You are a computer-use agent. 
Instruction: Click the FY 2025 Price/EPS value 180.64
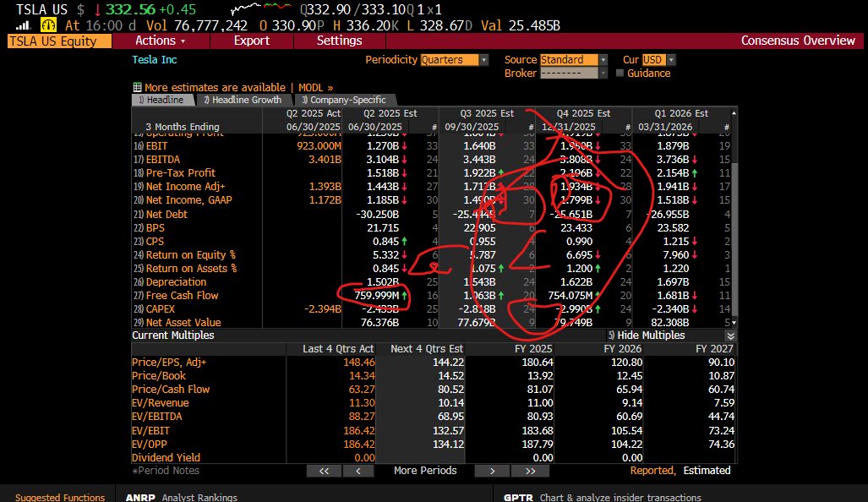point(538,363)
